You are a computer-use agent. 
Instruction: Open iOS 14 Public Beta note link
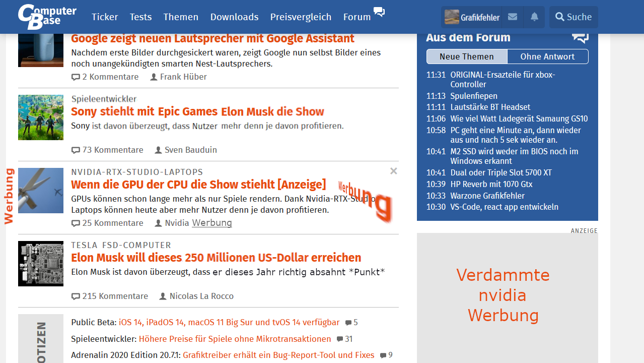pos(229,322)
